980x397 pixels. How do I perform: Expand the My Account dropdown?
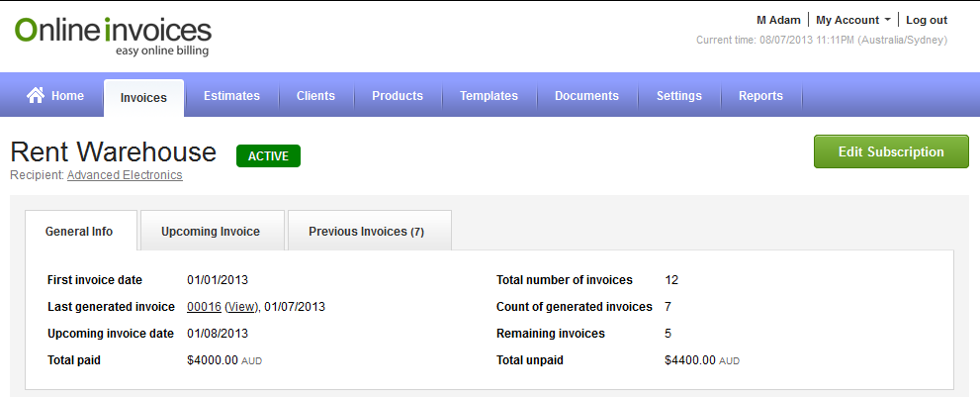pos(852,20)
